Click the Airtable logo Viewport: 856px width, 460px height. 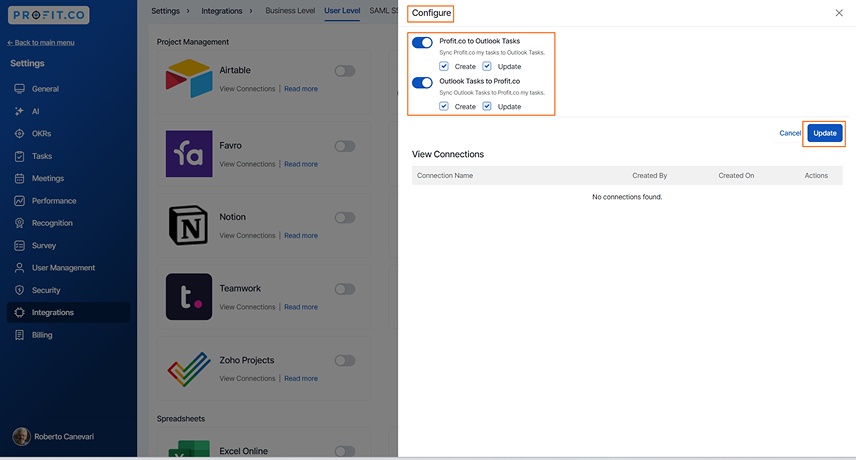click(189, 79)
